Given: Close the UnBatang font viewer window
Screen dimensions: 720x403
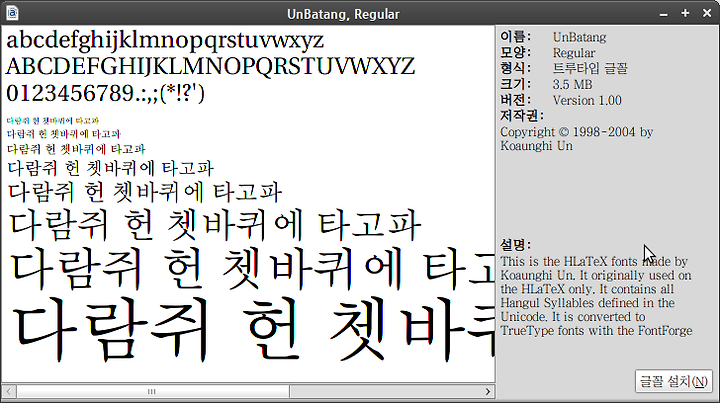Looking at the screenshot, I should (707, 13).
